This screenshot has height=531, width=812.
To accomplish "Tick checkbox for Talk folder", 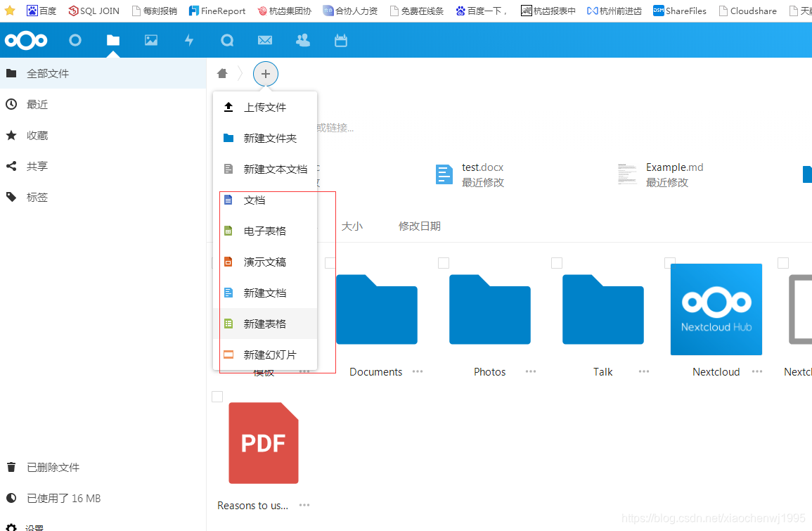I will (x=557, y=263).
